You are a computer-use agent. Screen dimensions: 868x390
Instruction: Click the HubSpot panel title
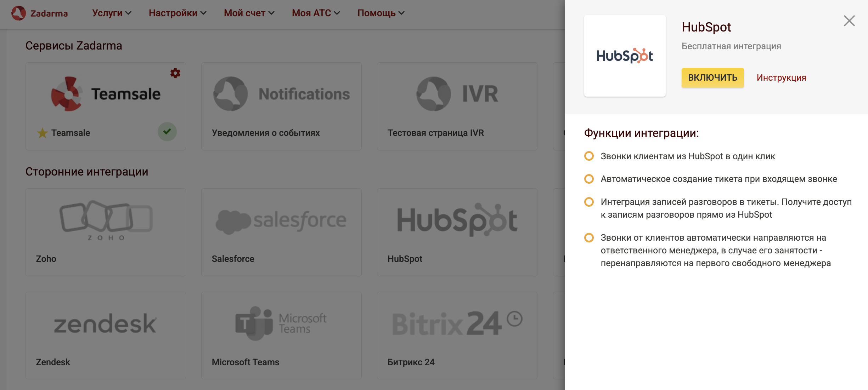point(706,27)
